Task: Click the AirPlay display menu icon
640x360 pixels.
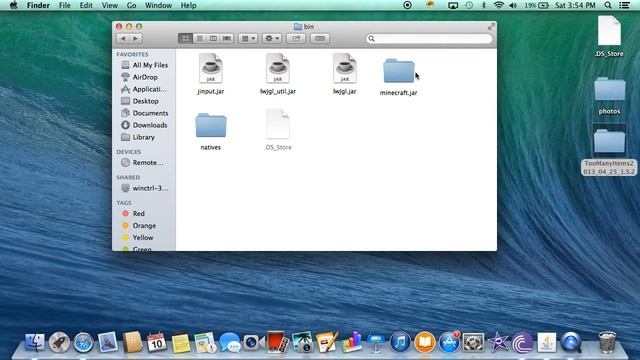Action: pos(453,5)
